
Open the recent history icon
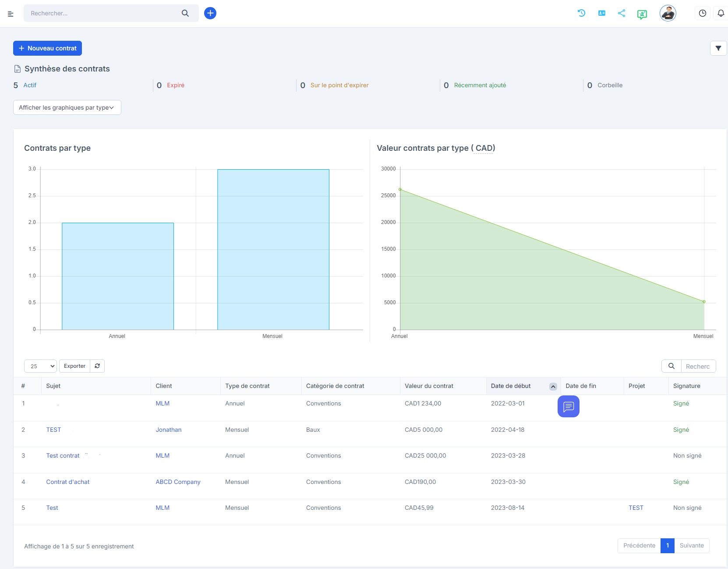pyautogui.click(x=581, y=13)
